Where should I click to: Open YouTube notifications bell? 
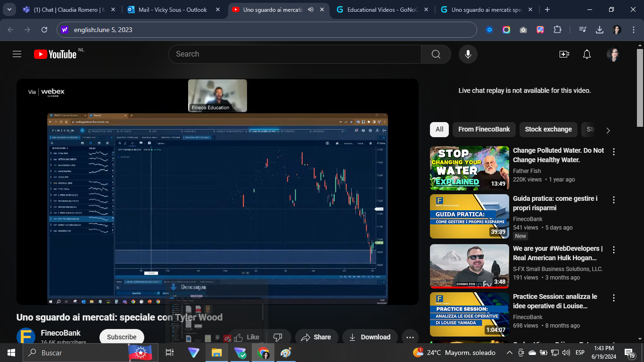click(x=587, y=54)
